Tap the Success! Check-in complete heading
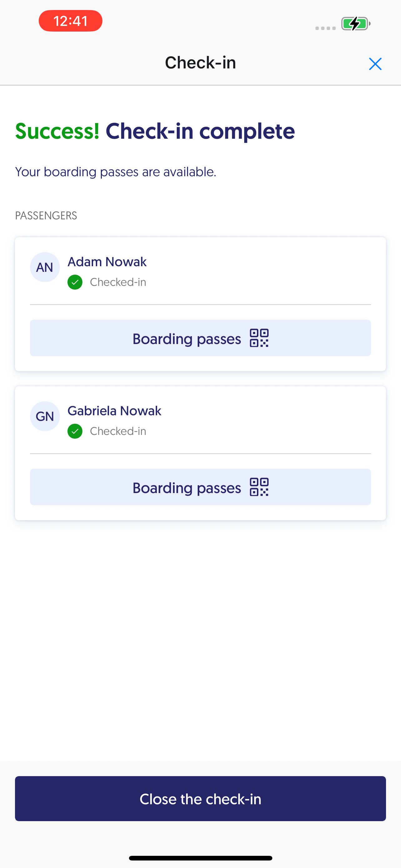Viewport: 401px width, 868px height. tap(155, 131)
